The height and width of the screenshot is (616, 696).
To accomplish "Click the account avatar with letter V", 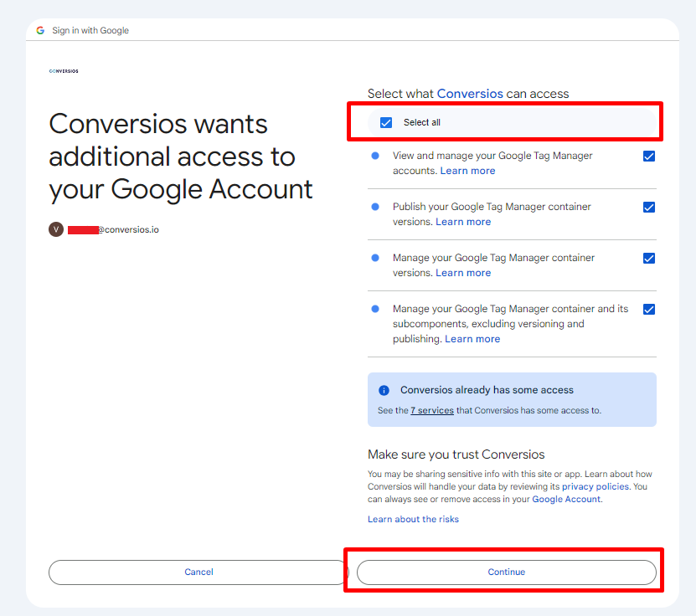I will [x=56, y=229].
